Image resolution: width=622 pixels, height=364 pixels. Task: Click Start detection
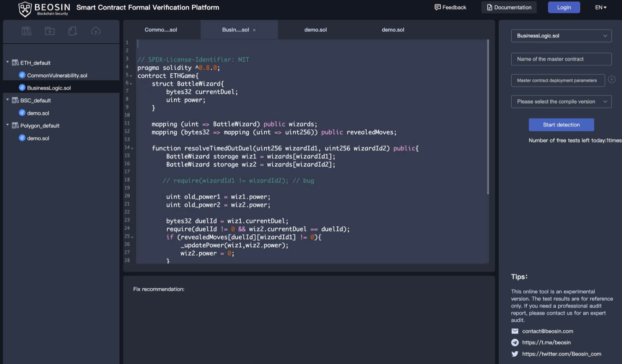[561, 125]
